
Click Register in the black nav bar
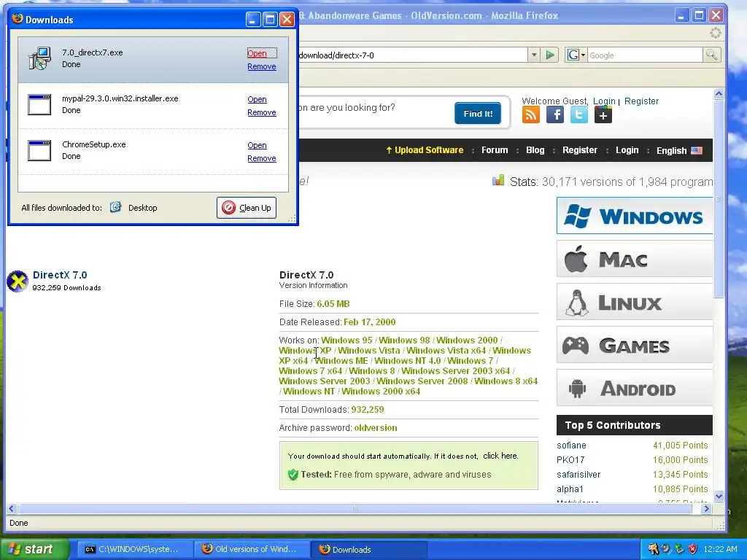point(580,150)
